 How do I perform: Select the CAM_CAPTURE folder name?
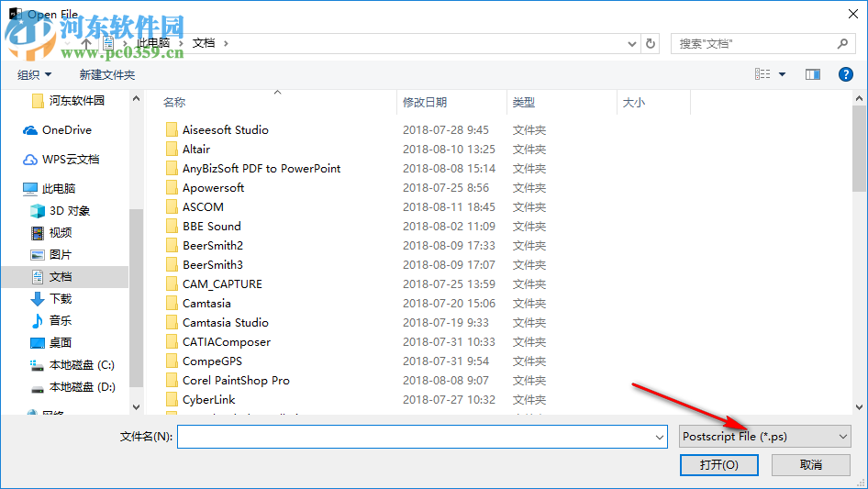click(x=222, y=284)
